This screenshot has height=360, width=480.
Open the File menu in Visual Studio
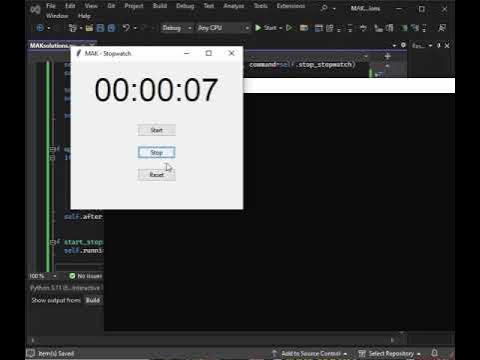tap(51, 6)
